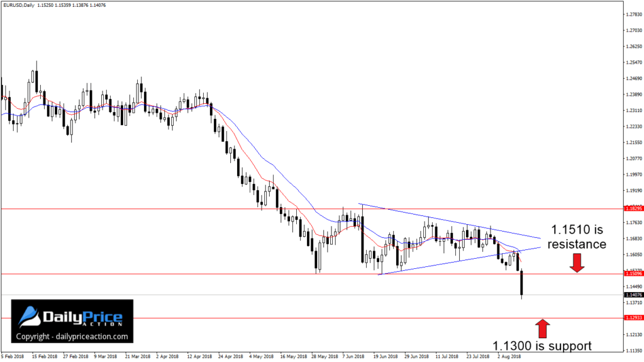Click the 1.19970 price axis label
This screenshot has height=362, width=644.
[634, 174]
